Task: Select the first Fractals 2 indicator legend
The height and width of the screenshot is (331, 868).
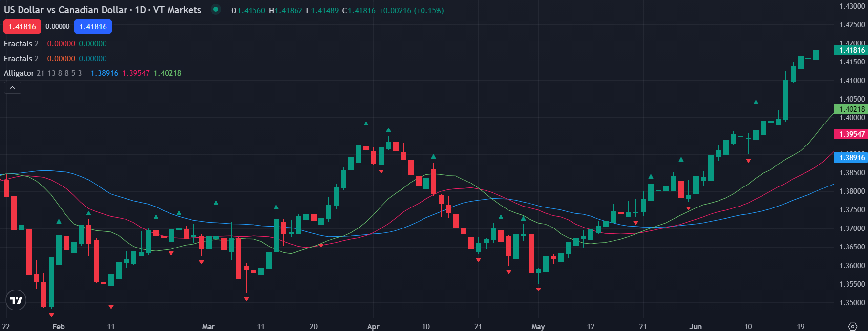Action: click(x=21, y=44)
